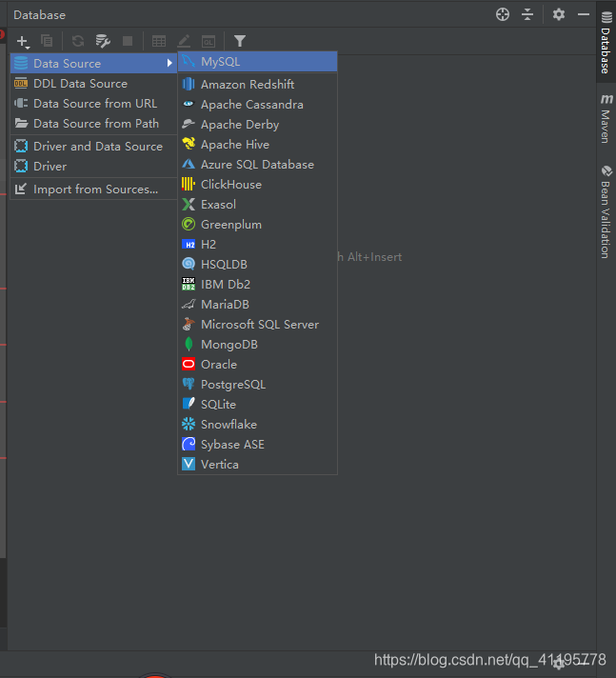Choose Driver and Data Source entry
This screenshot has height=678, width=616.
point(93,146)
